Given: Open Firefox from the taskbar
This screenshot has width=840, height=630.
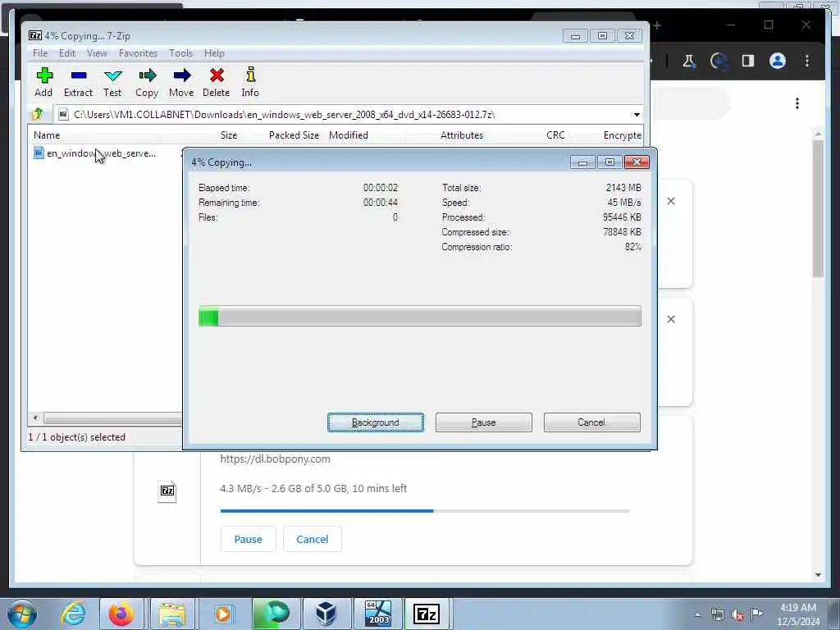Looking at the screenshot, I should (121, 614).
